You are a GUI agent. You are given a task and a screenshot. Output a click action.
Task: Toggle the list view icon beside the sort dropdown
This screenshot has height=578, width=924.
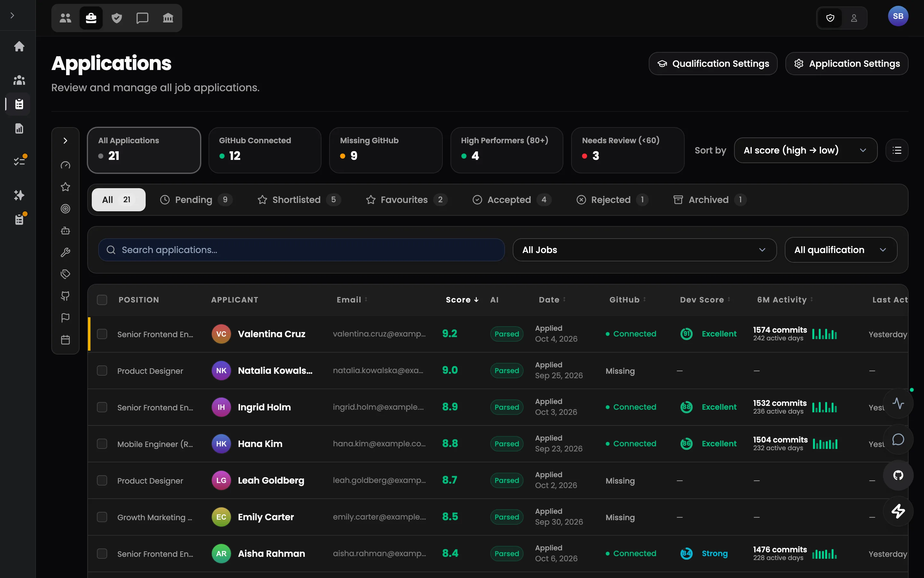tap(897, 150)
